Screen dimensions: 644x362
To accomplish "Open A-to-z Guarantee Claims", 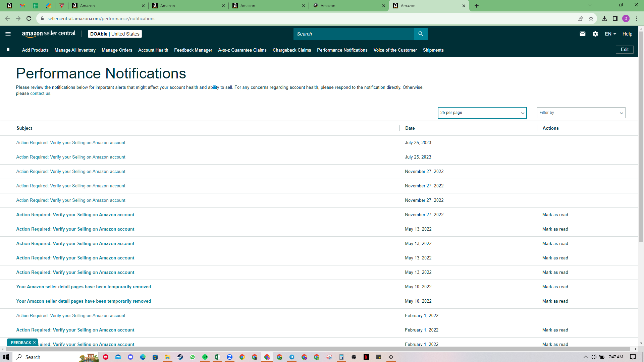I will click(x=243, y=50).
